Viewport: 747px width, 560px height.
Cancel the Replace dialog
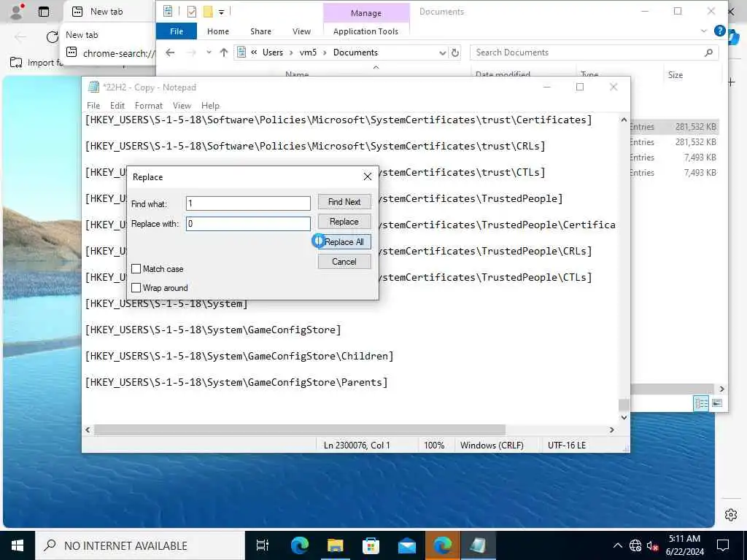pyautogui.click(x=344, y=262)
